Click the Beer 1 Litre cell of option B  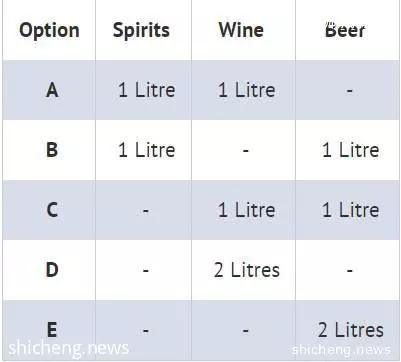[350, 150]
